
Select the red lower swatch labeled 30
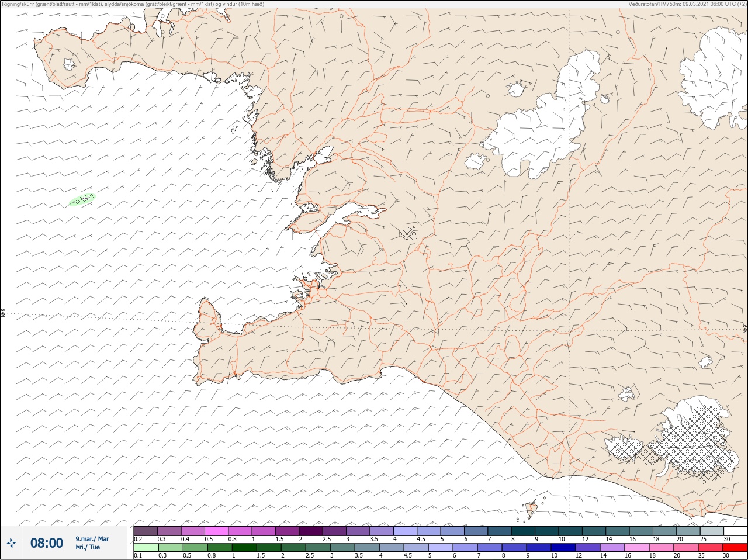[x=735, y=548]
